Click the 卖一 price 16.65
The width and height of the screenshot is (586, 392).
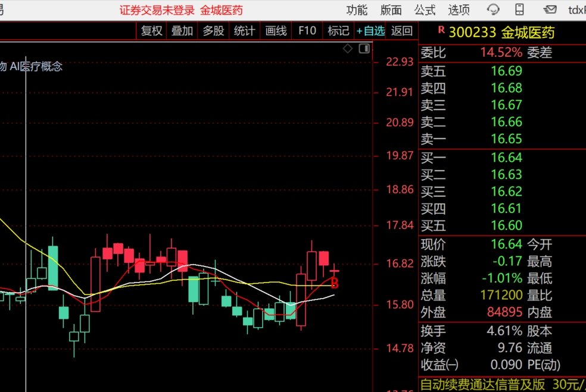point(506,139)
